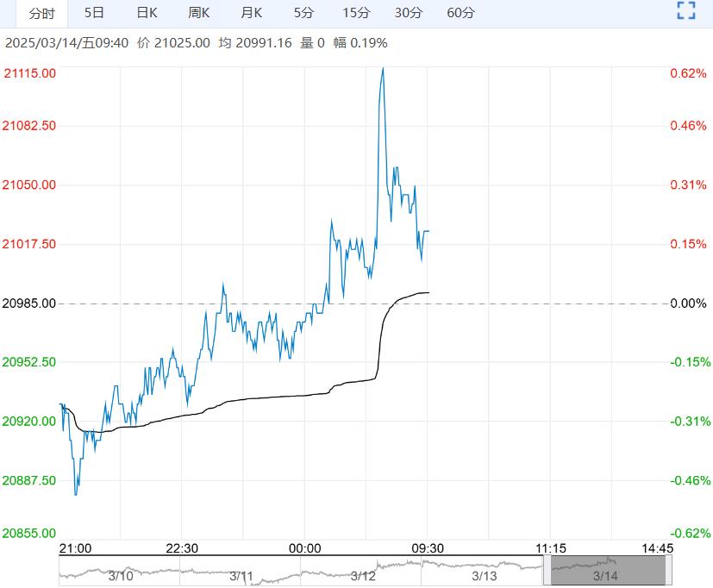713x588 pixels.
Task: Open the 日K chart tab
Action: tap(147, 13)
